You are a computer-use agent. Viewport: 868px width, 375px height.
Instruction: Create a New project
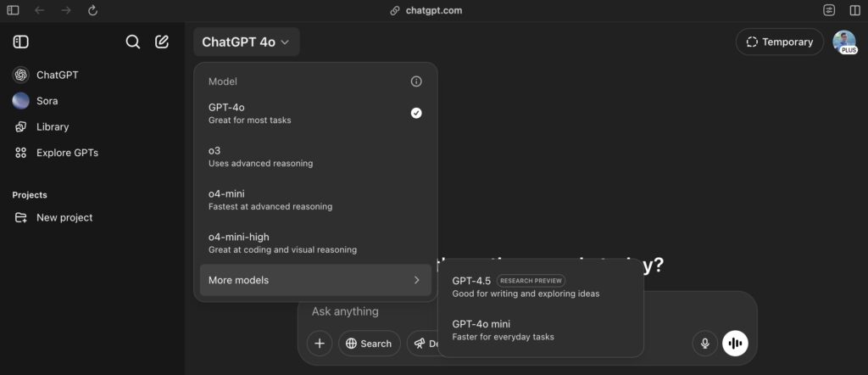click(x=92, y=218)
